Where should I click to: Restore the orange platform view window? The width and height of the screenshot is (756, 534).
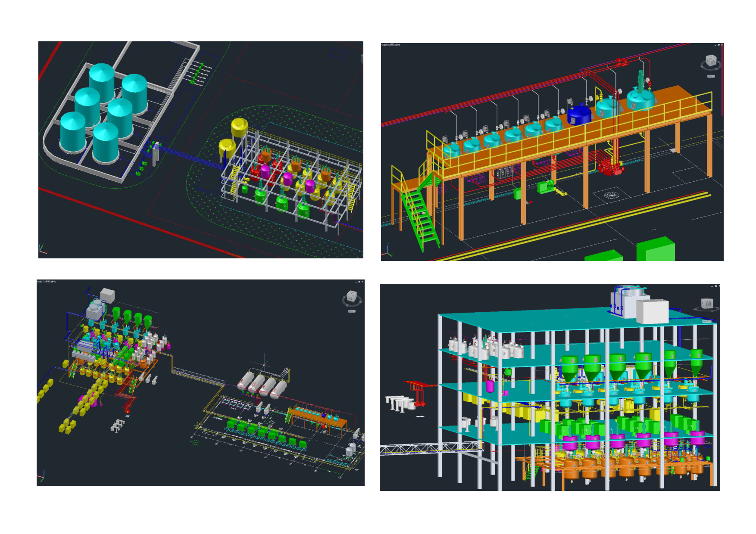[x=719, y=45]
